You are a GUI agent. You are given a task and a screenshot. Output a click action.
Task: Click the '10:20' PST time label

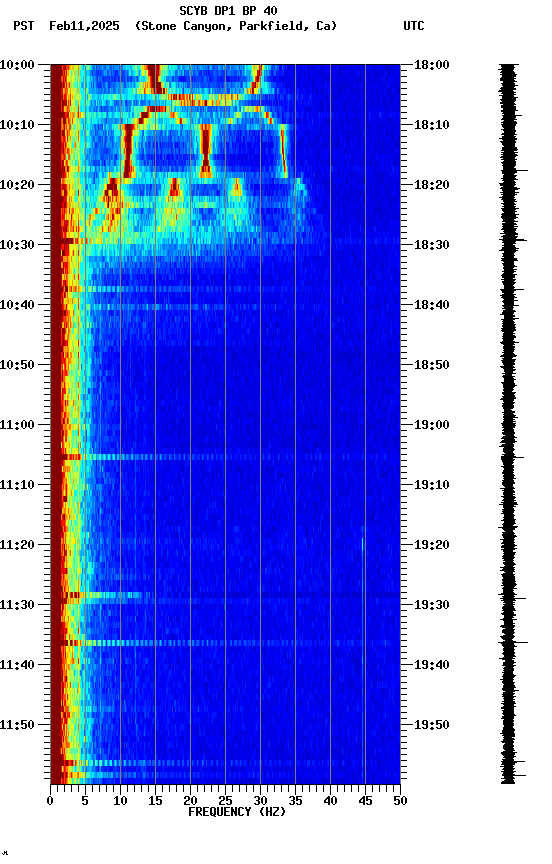(x=17, y=185)
